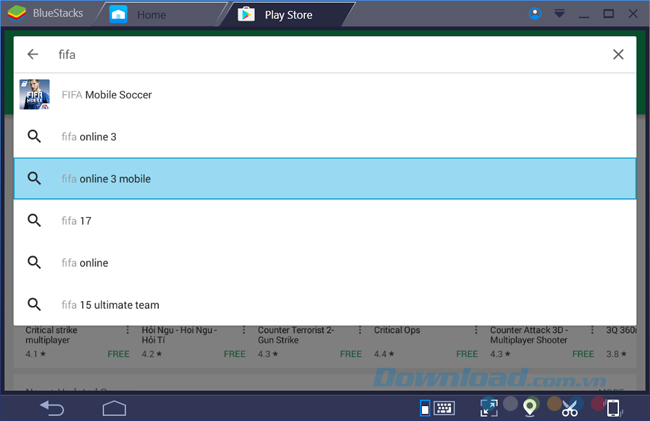Viewport: 650px width, 421px height.
Task: Open options menu for Hỏi Ngu app
Action: click(244, 330)
